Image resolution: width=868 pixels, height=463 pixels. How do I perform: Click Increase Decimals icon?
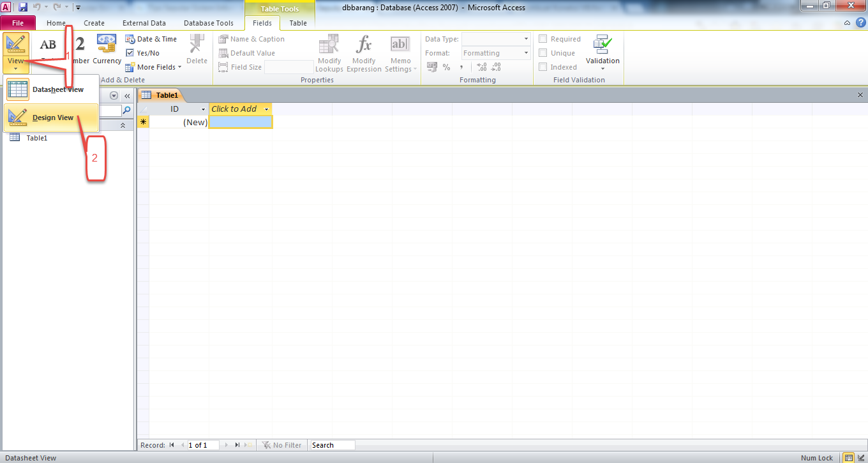482,67
